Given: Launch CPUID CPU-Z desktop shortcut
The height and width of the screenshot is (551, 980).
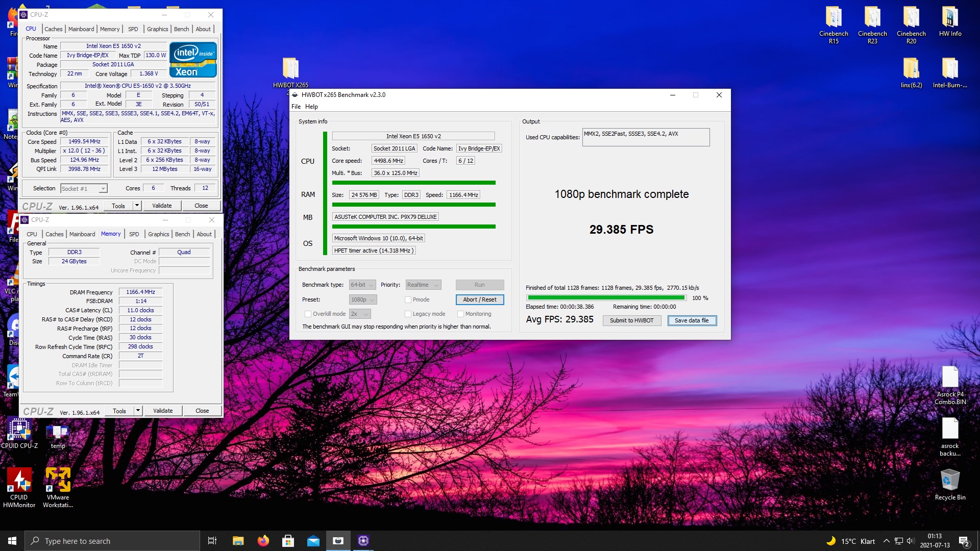Looking at the screenshot, I should pyautogui.click(x=19, y=434).
